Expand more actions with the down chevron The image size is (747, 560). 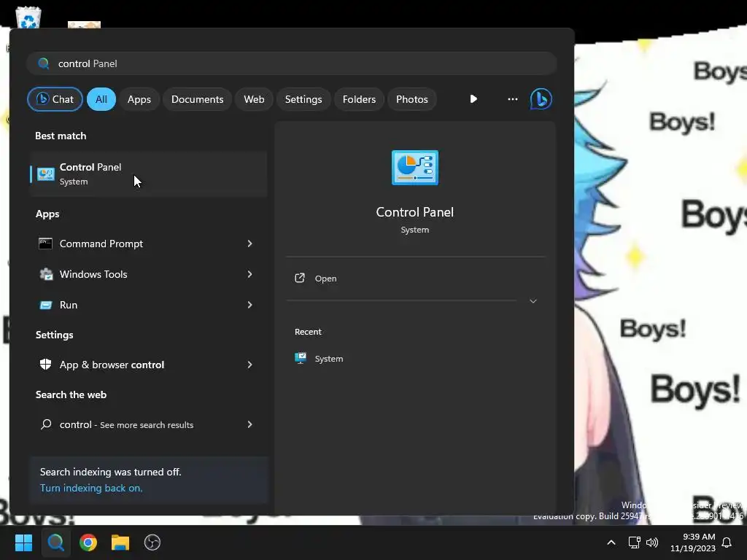pyautogui.click(x=533, y=301)
